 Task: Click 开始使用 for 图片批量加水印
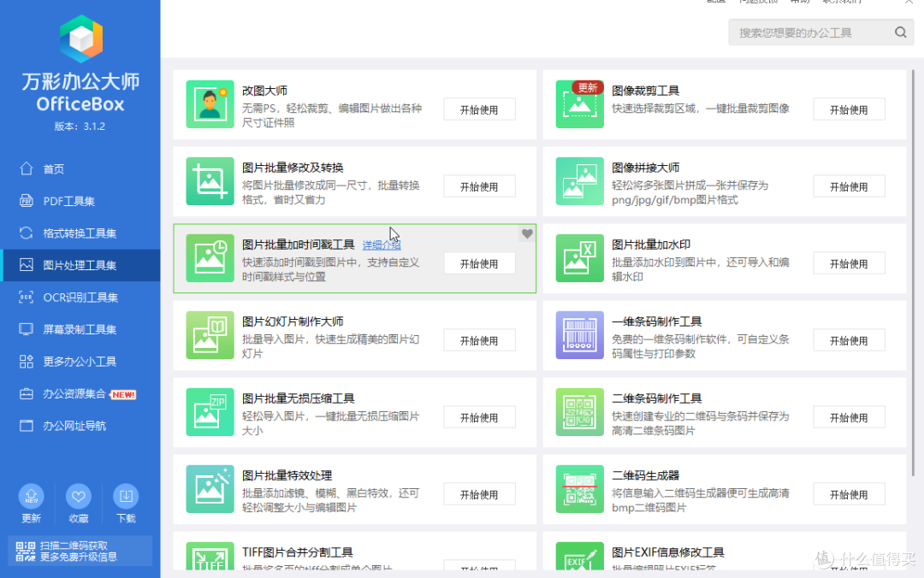849,263
